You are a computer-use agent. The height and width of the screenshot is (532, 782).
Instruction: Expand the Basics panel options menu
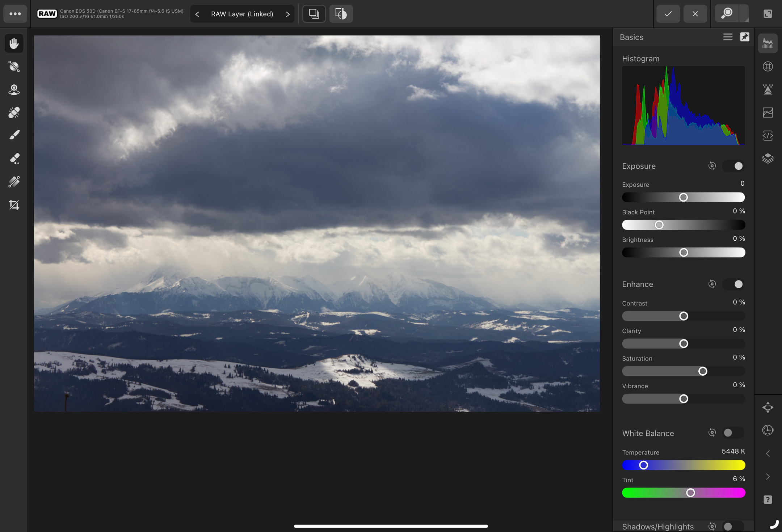[727, 36]
